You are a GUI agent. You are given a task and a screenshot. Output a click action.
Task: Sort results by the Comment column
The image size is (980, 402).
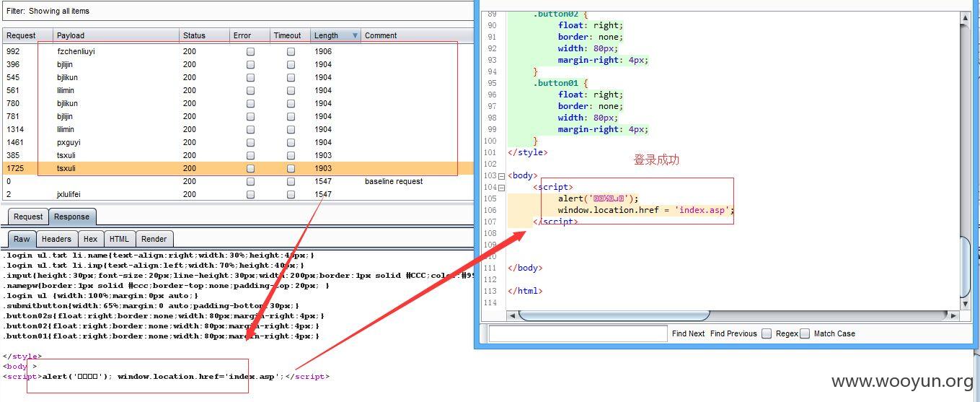(x=417, y=35)
